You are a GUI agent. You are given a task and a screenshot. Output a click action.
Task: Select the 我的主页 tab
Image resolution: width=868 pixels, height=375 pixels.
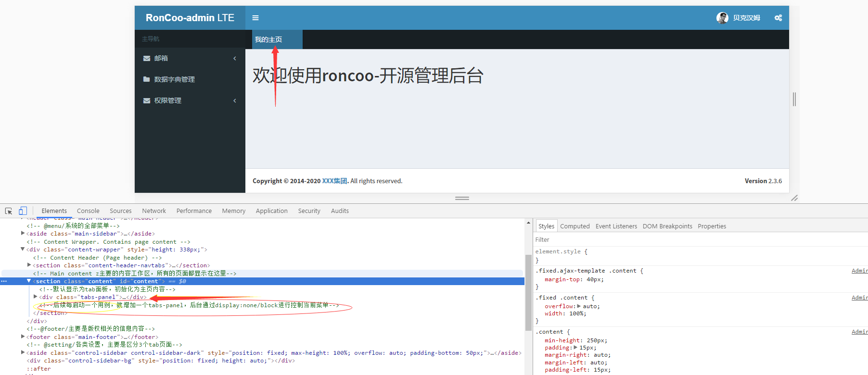point(277,39)
